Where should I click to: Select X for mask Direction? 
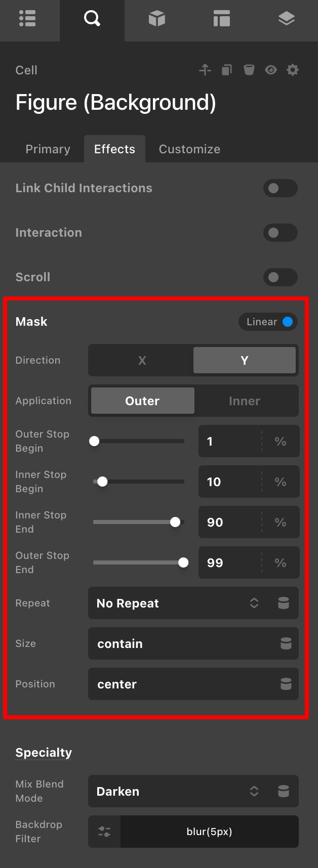pos(142,360)
